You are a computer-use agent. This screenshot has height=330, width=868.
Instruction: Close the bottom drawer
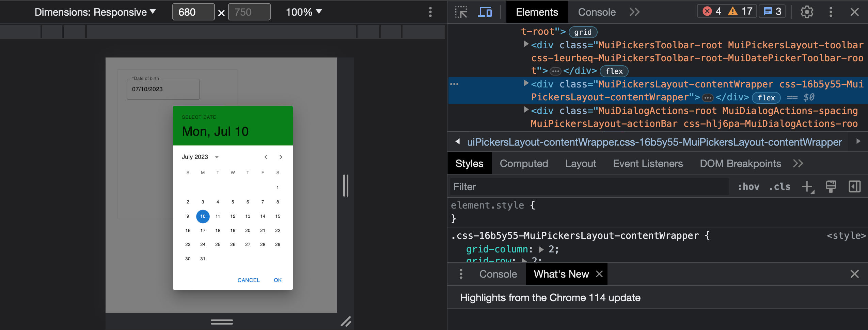854,274
